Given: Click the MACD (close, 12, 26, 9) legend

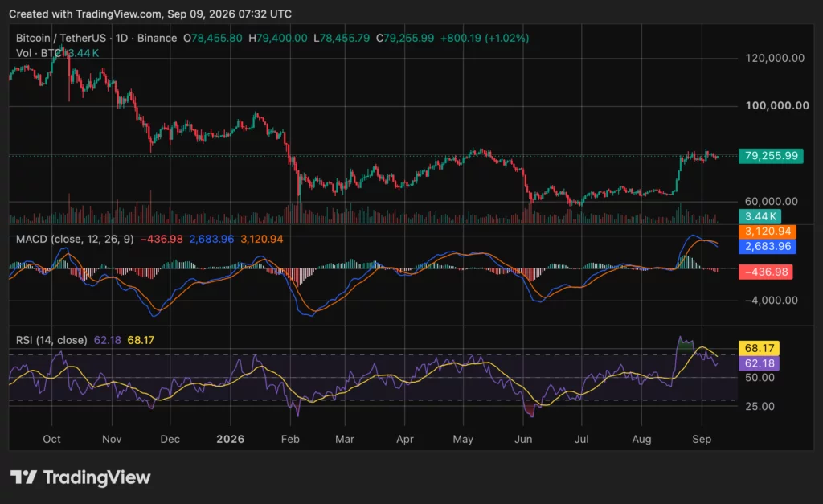Looking at the screenshot, I should [x=75, y=240].
